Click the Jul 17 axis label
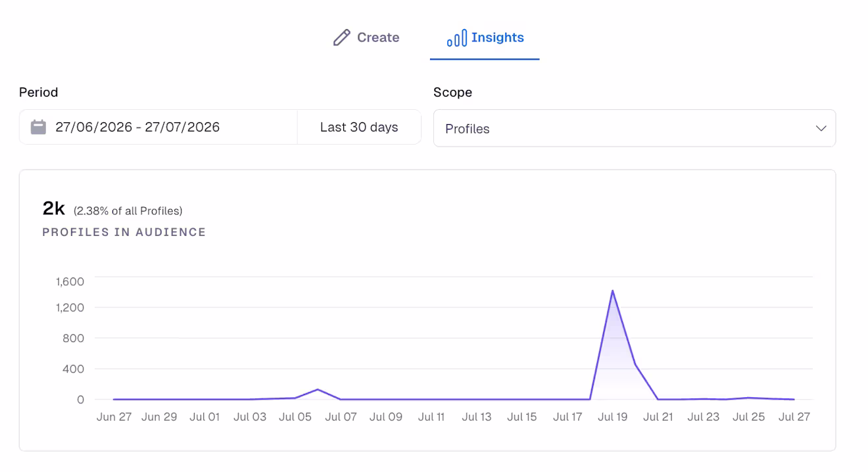Viewport: 868px width, 472px height. pos(567,417)
